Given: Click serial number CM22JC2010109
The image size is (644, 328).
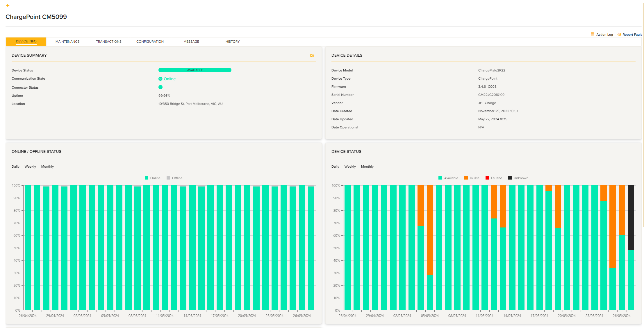Looking at the screenshot, I should (491, 95).
